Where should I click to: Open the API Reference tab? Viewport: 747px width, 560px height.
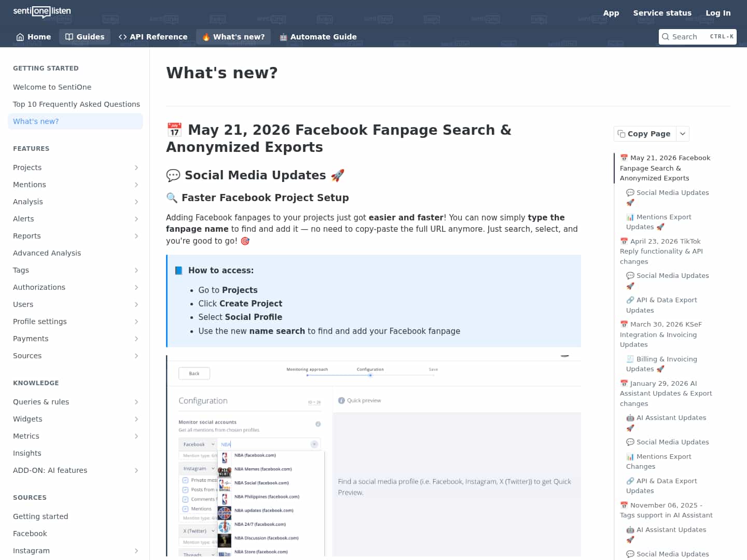click(153, 37)
